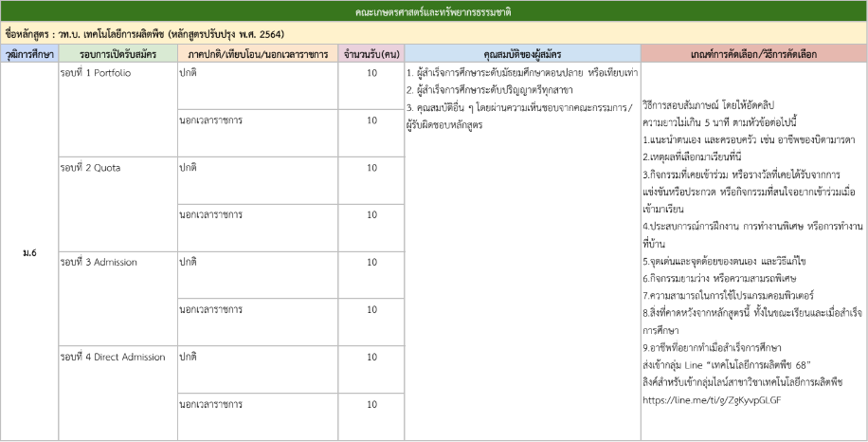Select the ม.6 qualification cell
Viewport: 868px width, 442px height.
tap(28, 253)
